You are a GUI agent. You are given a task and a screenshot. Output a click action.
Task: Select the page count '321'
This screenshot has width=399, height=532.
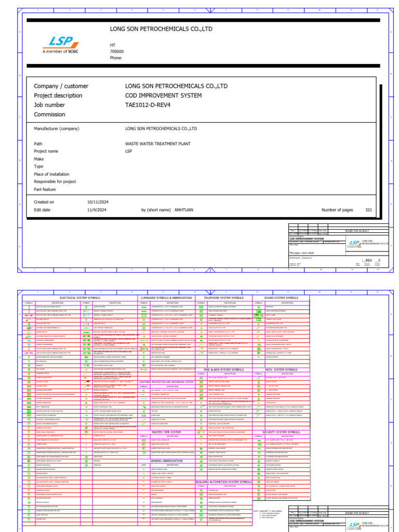point(369,210)
